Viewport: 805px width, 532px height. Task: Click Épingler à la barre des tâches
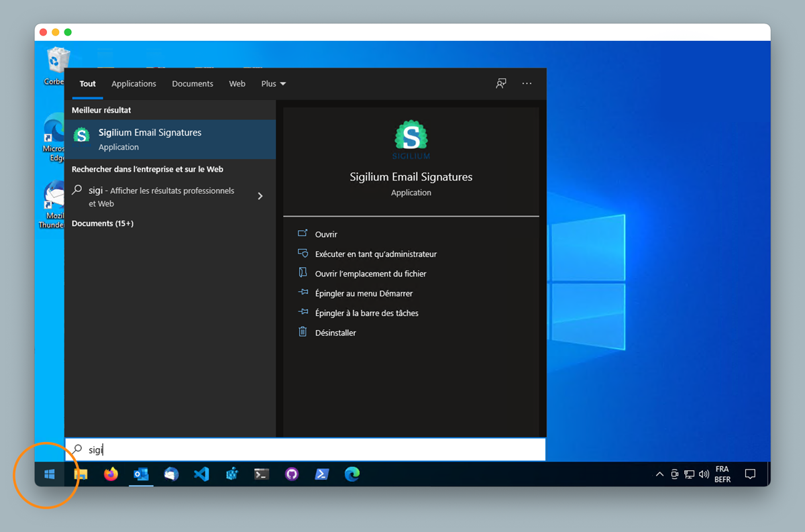pos(366,313)
